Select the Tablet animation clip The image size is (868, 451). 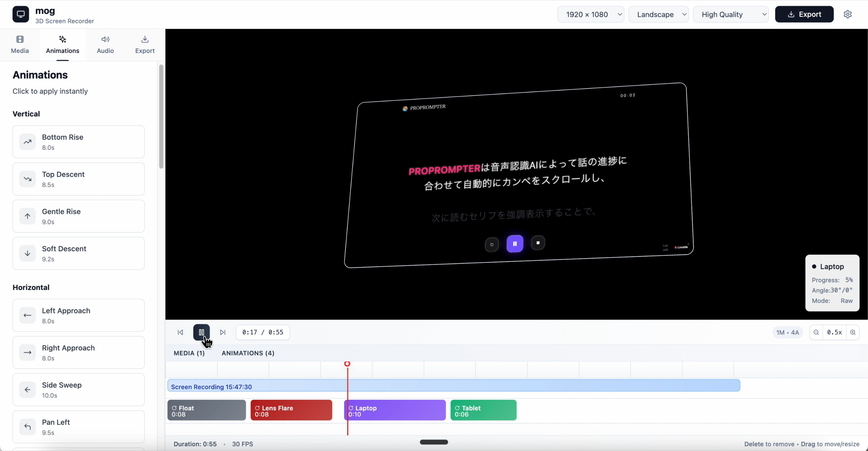[x=483, y=410]
